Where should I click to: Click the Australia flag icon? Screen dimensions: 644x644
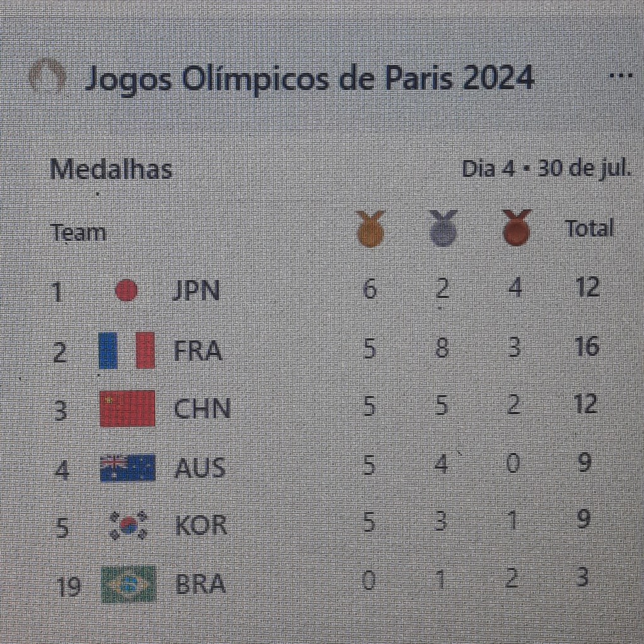(x=127, y=467)
